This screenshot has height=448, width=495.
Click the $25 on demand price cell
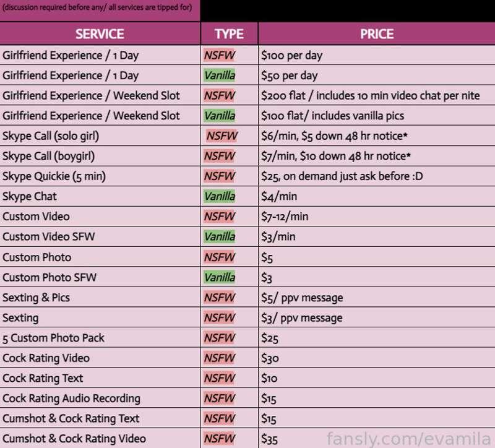point(377,176)
